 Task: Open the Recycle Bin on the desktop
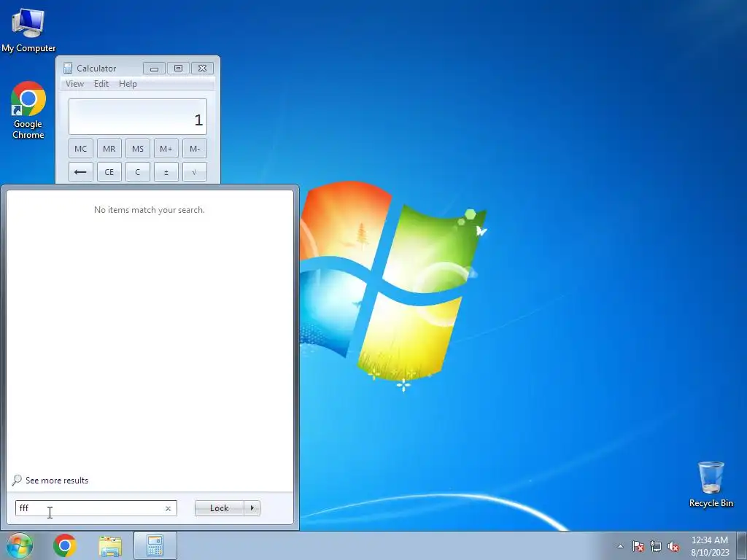711,484
